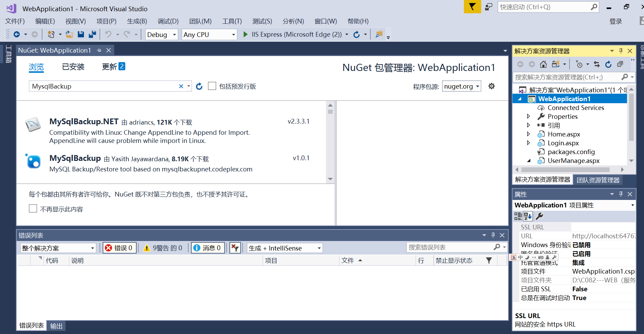Toggle the Messages 0 filter button
644x334 pixels.
208,248
